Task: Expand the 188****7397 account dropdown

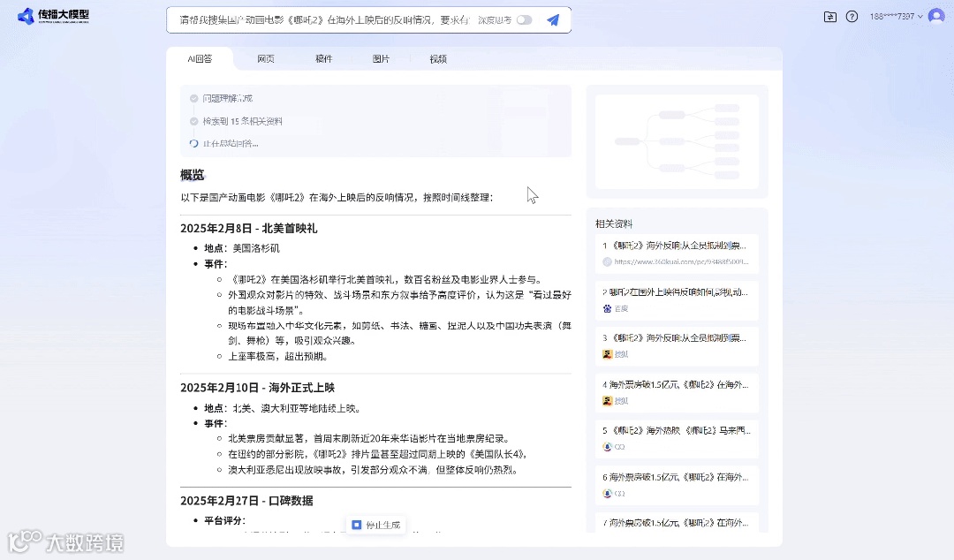Action: pyautogui.click(x=896, y=17)
